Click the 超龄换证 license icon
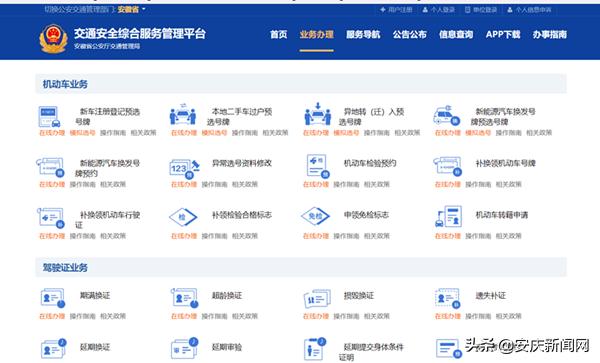Screen dimensions: 600x363 (184, 298)
